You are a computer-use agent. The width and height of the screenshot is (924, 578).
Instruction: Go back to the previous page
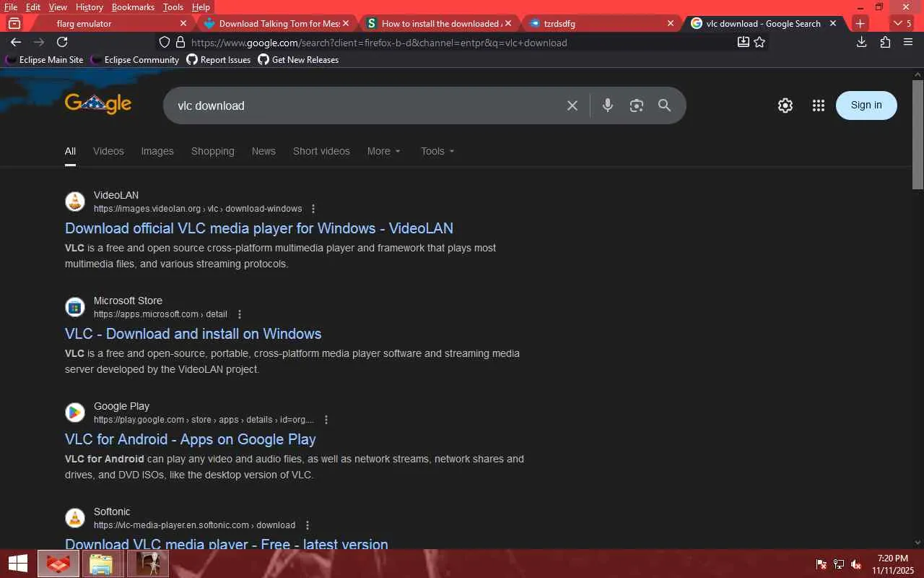(16, 42)
